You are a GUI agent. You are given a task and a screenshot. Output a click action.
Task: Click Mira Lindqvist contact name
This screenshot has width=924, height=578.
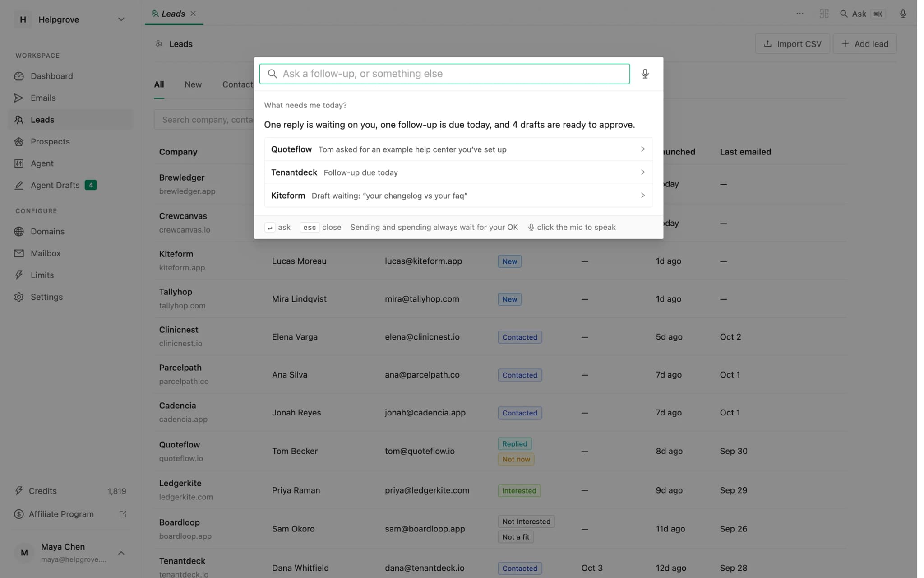tap(299, 299)
